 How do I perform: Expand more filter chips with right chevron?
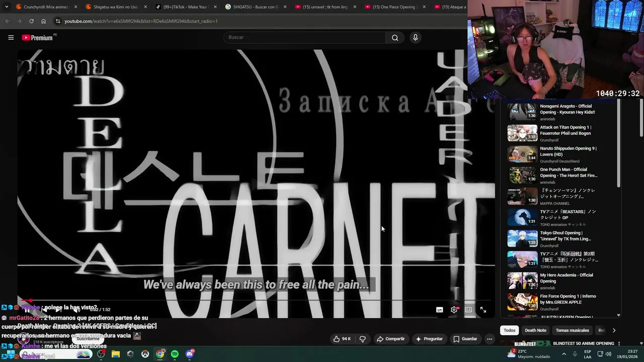coord(614,330)
